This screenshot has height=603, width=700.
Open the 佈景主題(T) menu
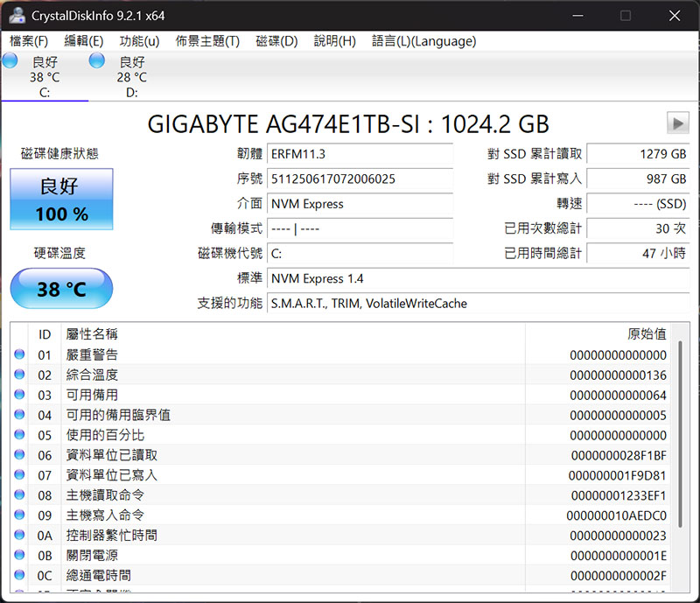(x=207, y=41)
